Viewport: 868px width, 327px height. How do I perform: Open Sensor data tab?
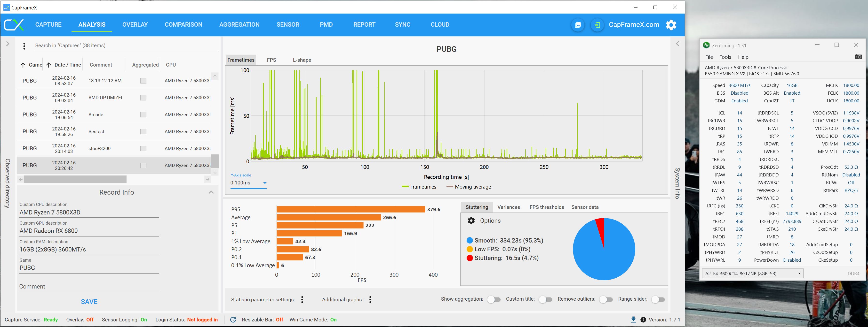[585, 207]
